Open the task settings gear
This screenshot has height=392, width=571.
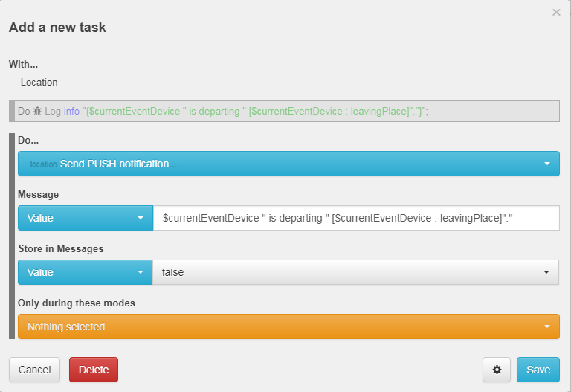[497, 370]
